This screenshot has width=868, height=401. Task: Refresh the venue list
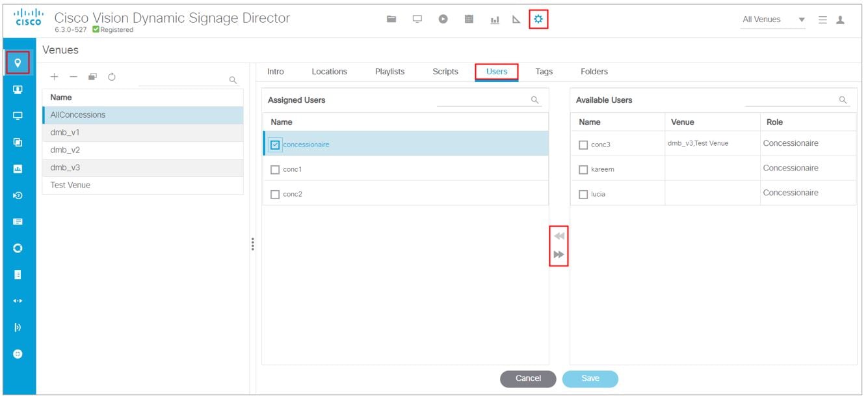point(112,77)
